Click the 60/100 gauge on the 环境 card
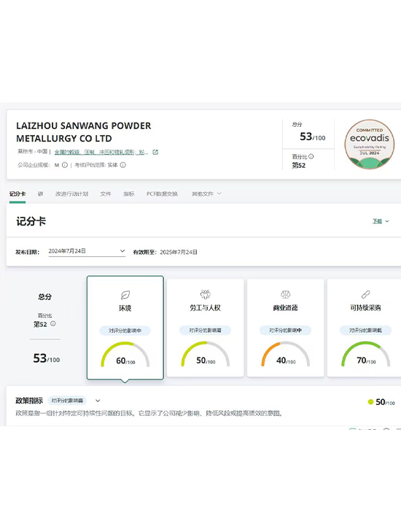 (x=125, y=355)
